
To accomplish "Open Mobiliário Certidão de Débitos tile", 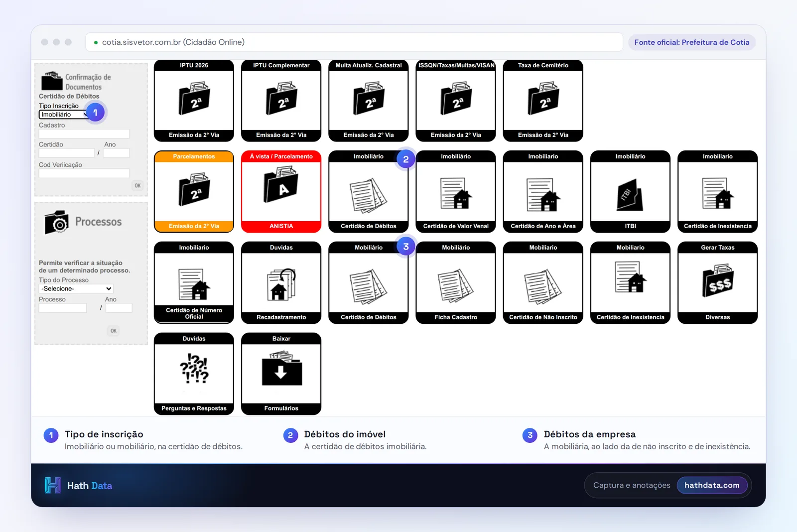I will [x=369, y=283].
